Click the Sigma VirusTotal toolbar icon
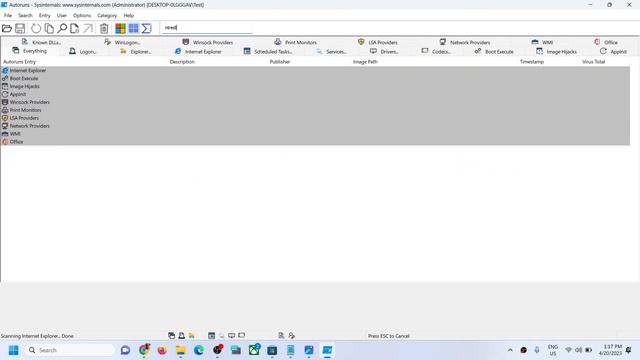Viewport: 640px width, 360px height. point(147,28)
